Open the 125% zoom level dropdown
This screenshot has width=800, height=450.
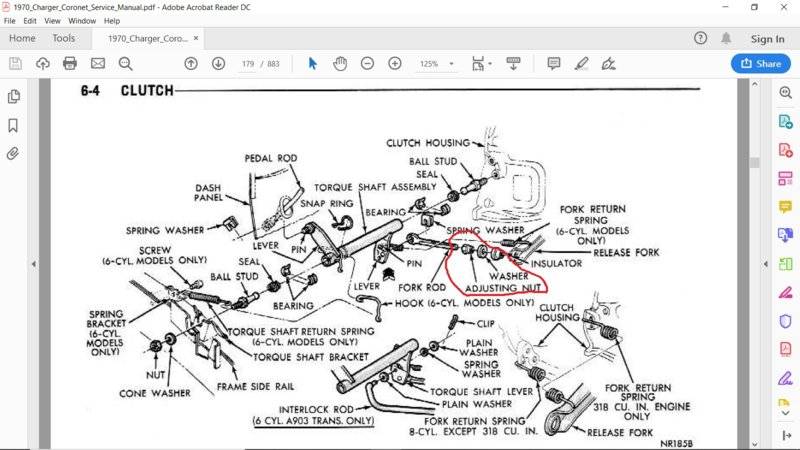437,63
